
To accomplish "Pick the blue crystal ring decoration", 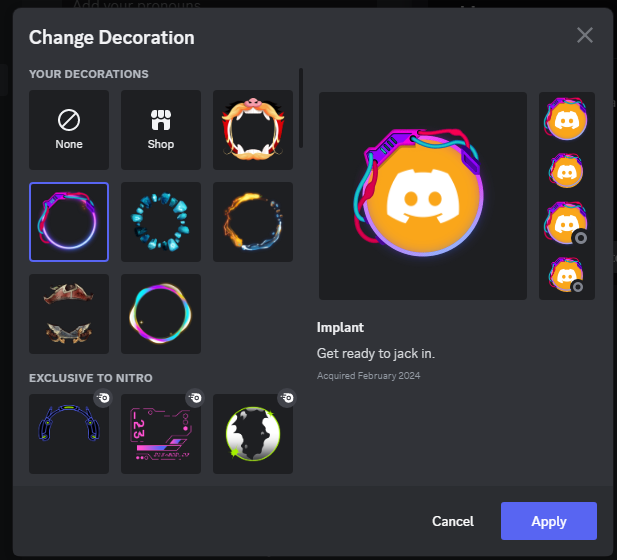I will (161, 222).
